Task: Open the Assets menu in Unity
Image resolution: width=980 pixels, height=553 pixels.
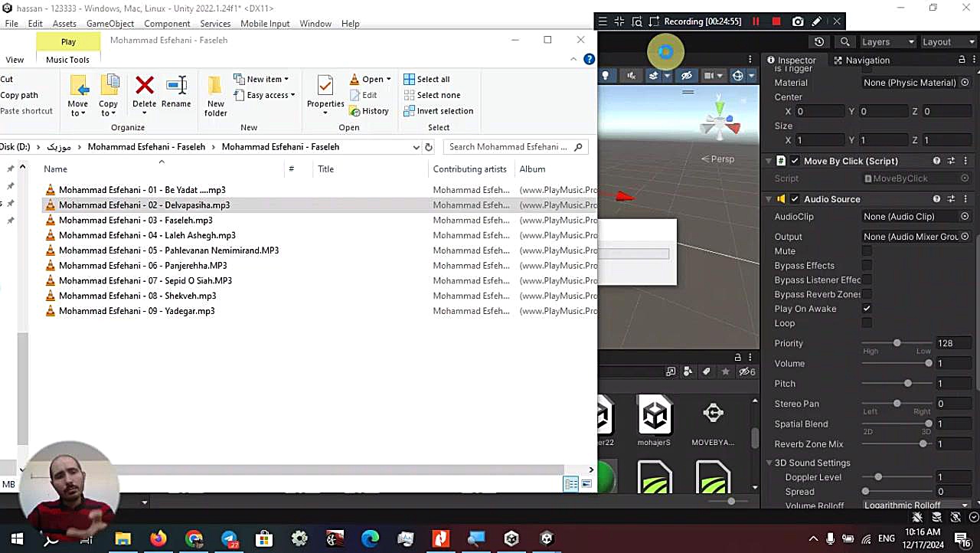Action: [x=64, y=24]
